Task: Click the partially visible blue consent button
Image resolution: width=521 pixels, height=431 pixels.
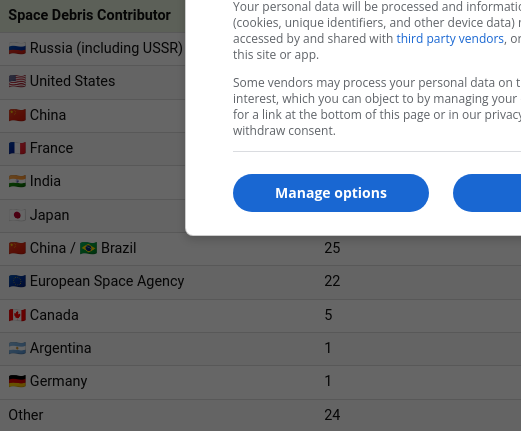Action: [x=487, y=193]
